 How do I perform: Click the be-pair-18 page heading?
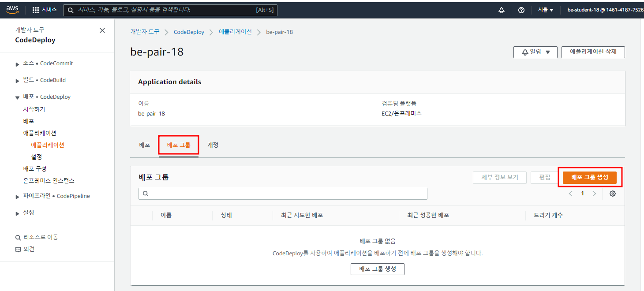coord(157,52)
